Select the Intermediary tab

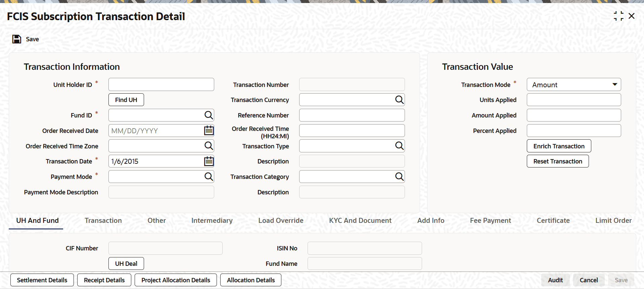(x=212, y=221)
